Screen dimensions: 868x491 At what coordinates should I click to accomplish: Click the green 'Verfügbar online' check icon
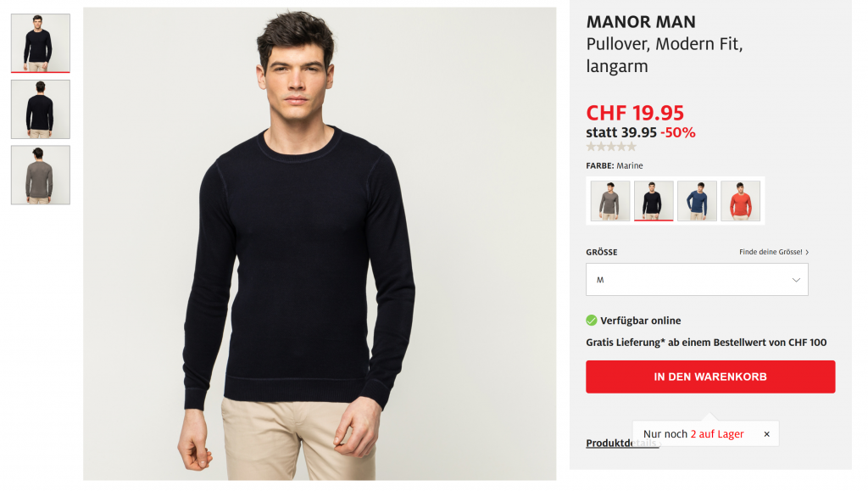point(591,321)
